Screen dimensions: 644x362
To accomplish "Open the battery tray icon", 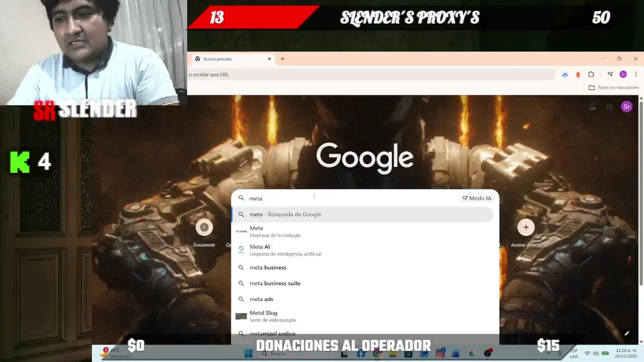I will click(x=605, y=353).
